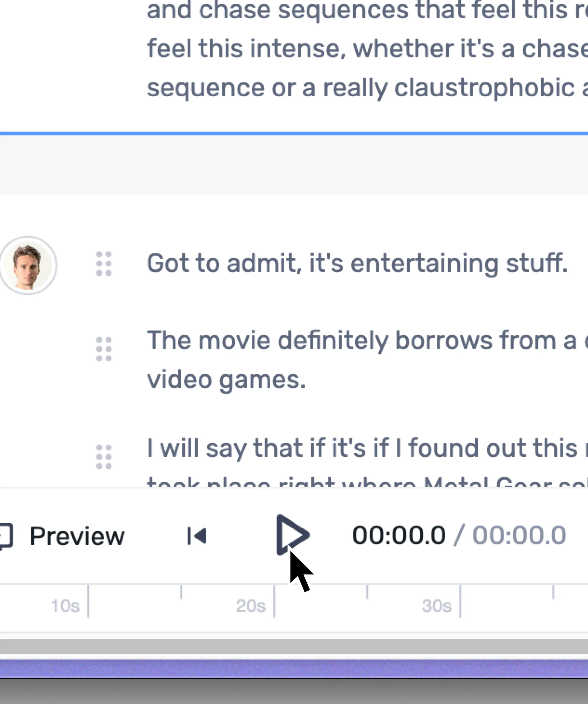Open the Preview panel
588x704 pixels.
coord(78,536)
